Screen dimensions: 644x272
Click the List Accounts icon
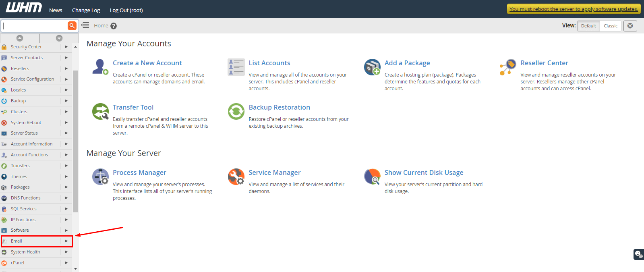tap(236, 67)
